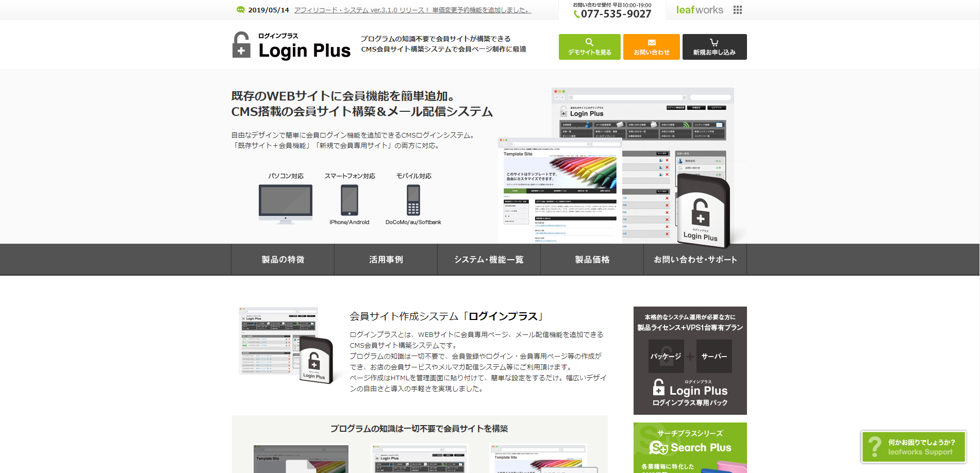This screenshot has width=980, height=473.
Task: Open the 製品価格 navigation tab
Action: 592,260
